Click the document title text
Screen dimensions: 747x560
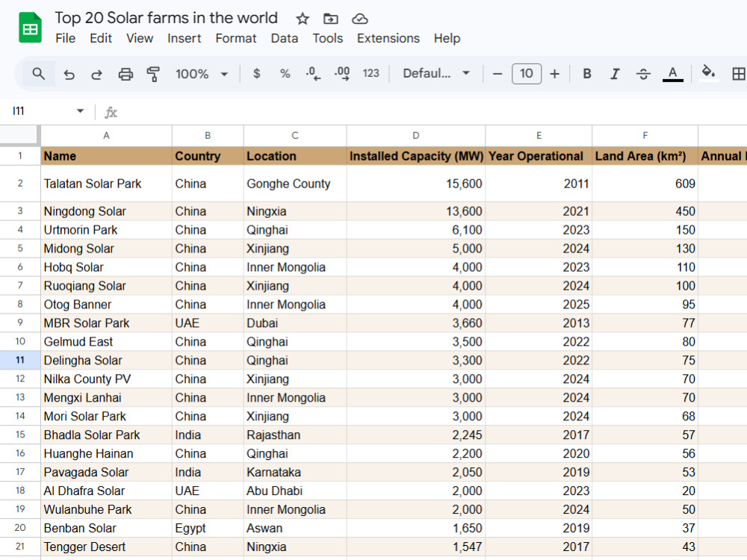pyautogui.click(x=167, y=18)
